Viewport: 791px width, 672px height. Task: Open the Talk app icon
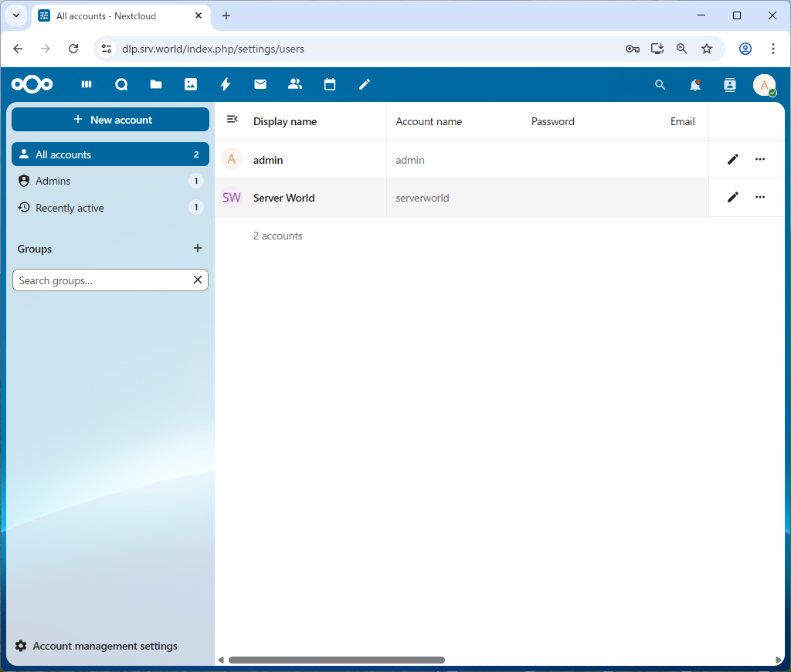point(121,85)
